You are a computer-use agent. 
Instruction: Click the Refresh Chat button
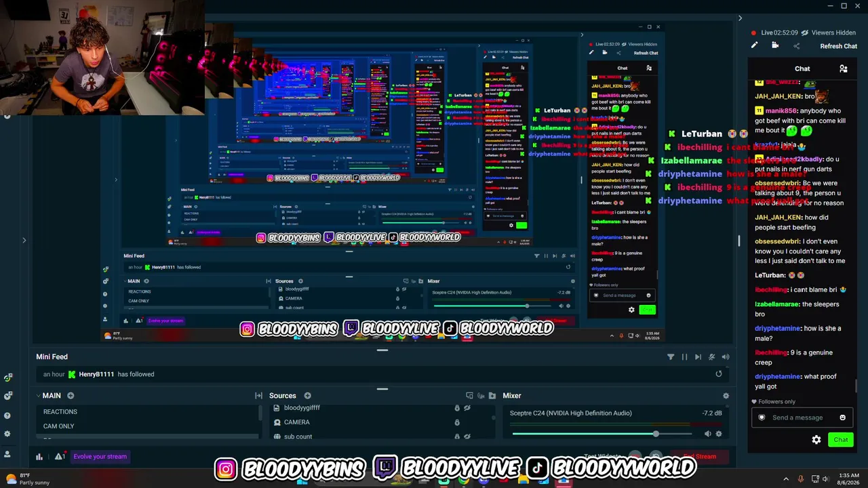click(x=839, y=46)
